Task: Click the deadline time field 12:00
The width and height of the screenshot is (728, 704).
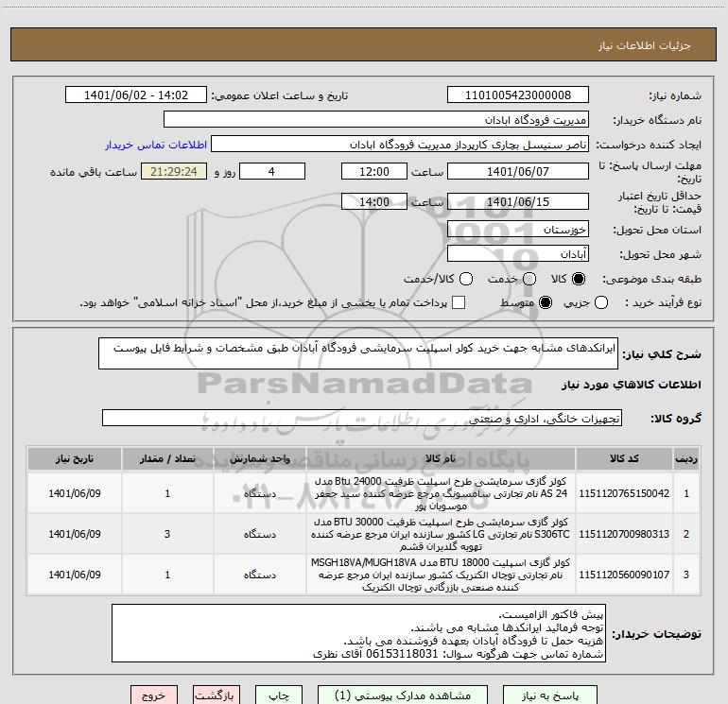Action: [x=374, y=171]
